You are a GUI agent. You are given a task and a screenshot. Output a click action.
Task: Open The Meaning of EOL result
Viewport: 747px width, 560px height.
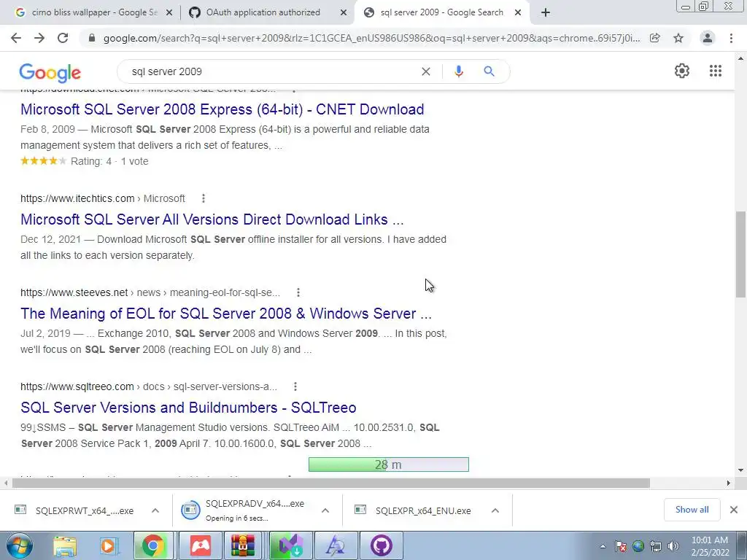(226, 314)
